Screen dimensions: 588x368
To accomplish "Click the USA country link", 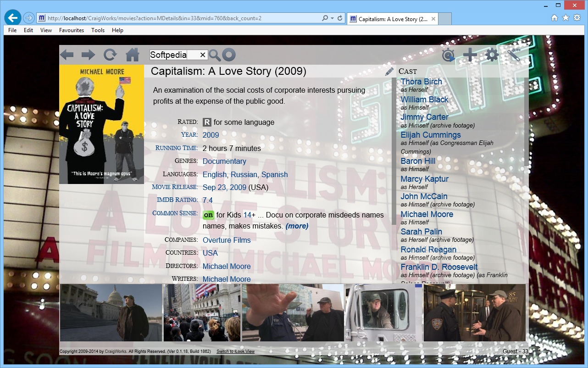I will click(x=210, y=253).
